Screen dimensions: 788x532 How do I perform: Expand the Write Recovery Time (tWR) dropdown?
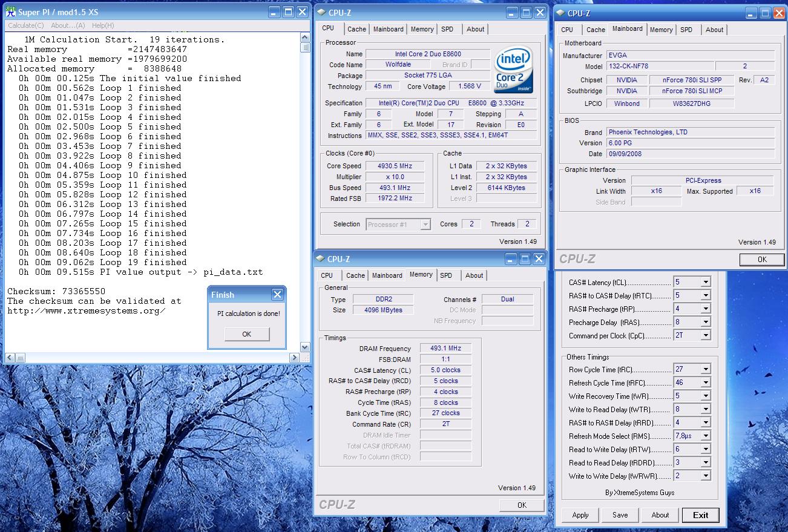tap(705, 396)
